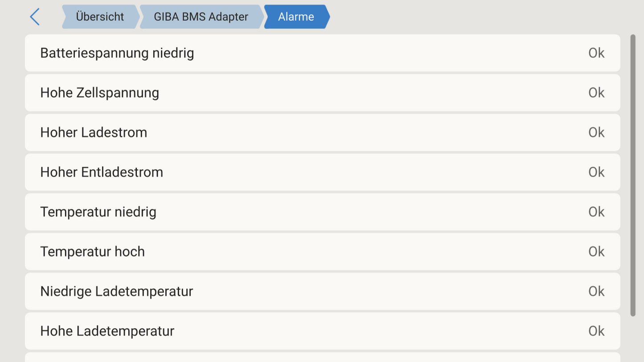644x362 pixels.
Task: Click the Ok label for Hohe Ladetemperatur
Action: 596,331
